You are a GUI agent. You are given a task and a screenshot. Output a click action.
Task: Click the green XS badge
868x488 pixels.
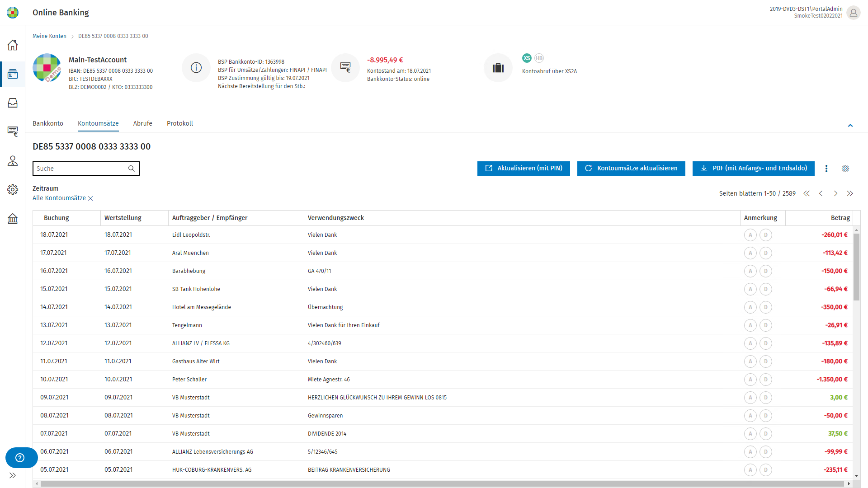coord(527,58)
